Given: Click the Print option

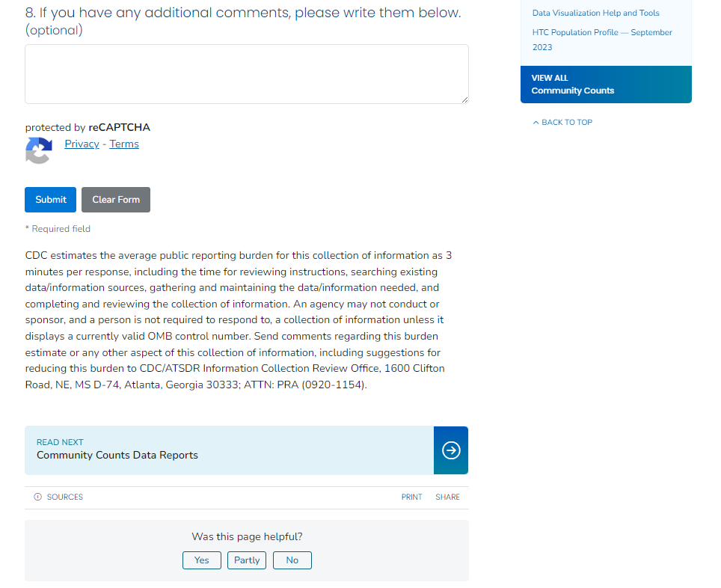Looking at the screenshot, I should point(411,497).
